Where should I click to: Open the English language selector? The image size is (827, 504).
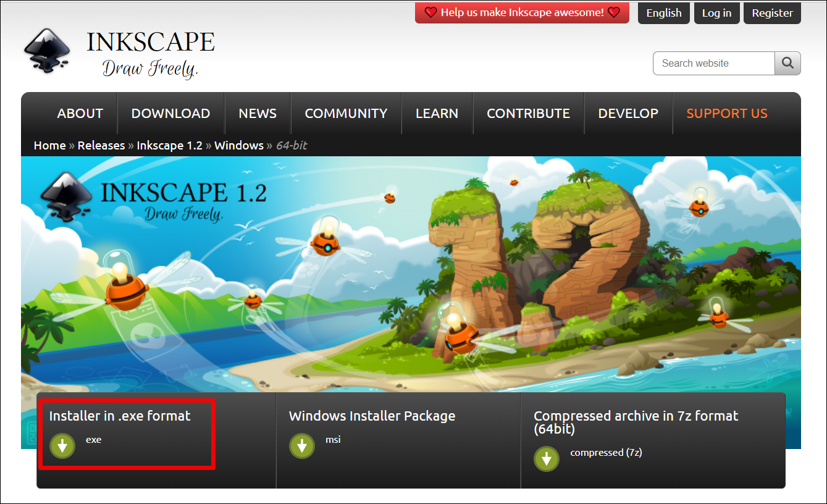(x=664, y=13)
